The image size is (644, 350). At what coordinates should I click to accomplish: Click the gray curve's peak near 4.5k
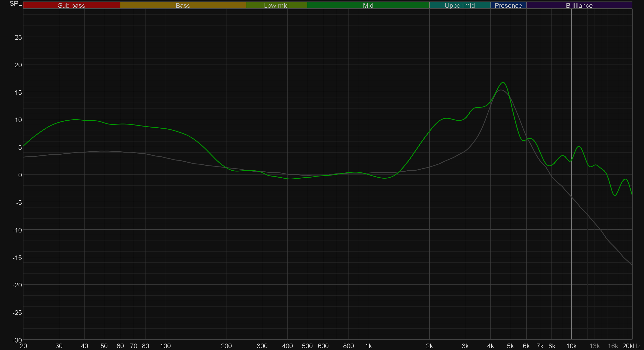click(501, 90)
